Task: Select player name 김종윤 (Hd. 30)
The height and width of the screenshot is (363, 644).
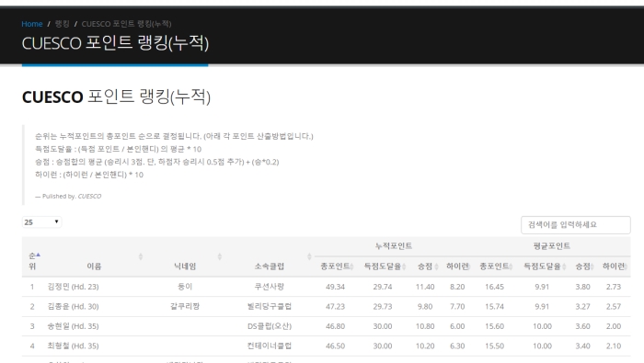Action: [x=73, y=306]
